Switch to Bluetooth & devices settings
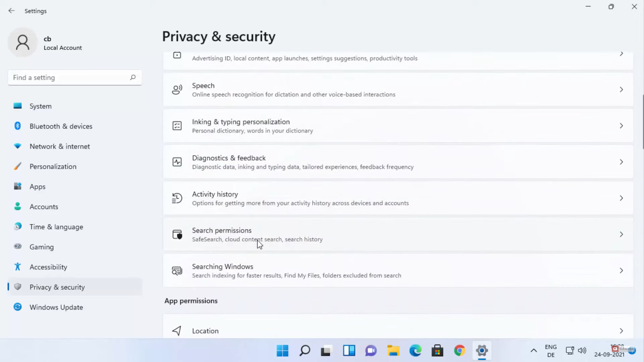 coord(61,126)
